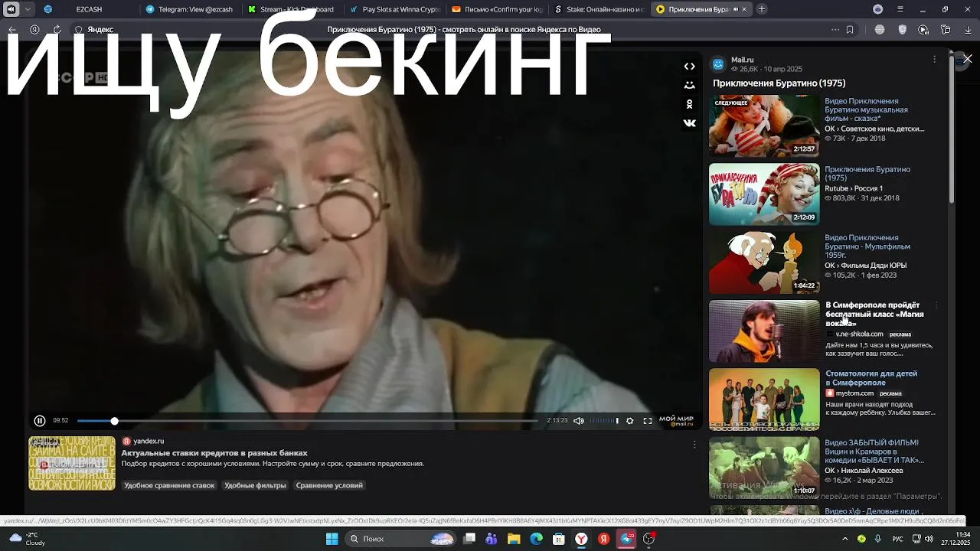Click the microphone tray icon
The width and height of the screenshot is (980, 551).
(x=877, y=539)
